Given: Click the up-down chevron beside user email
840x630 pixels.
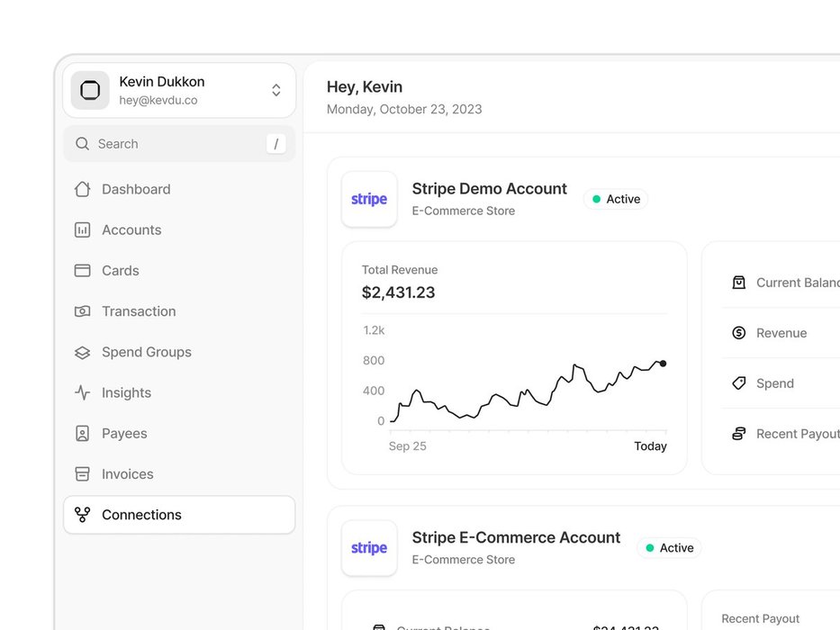Looking at the screenshot, I should pos(275,90).
